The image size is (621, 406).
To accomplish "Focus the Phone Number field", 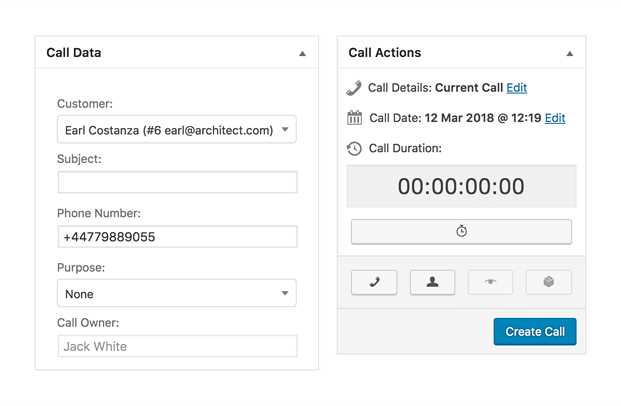I will (x=177, y=237).
